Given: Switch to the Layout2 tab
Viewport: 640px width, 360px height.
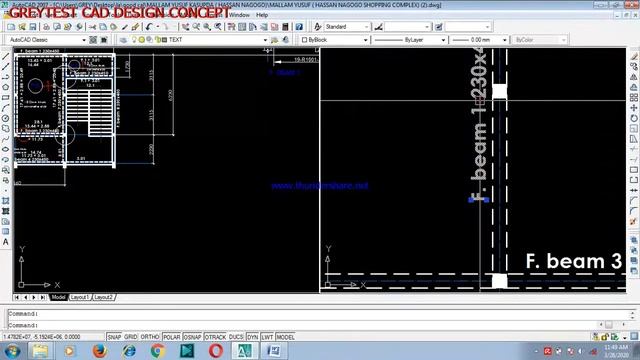Looking at the screenshot, I should (x=103, y=297).
